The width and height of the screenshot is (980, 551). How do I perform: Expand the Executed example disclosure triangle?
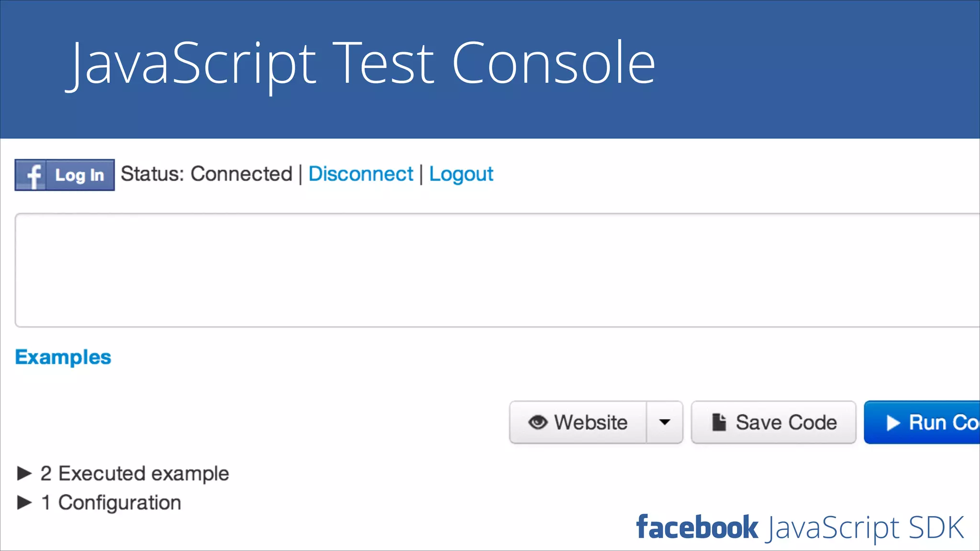24,474
